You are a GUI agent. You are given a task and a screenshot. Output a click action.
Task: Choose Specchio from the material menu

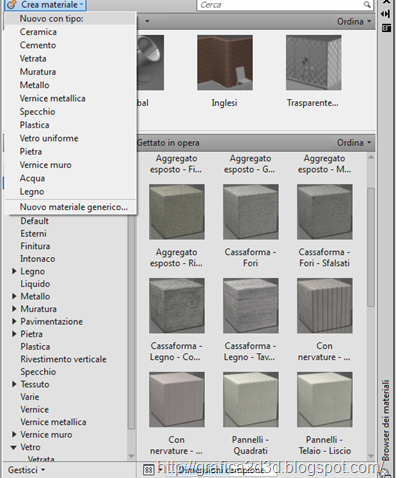[37, 112]
